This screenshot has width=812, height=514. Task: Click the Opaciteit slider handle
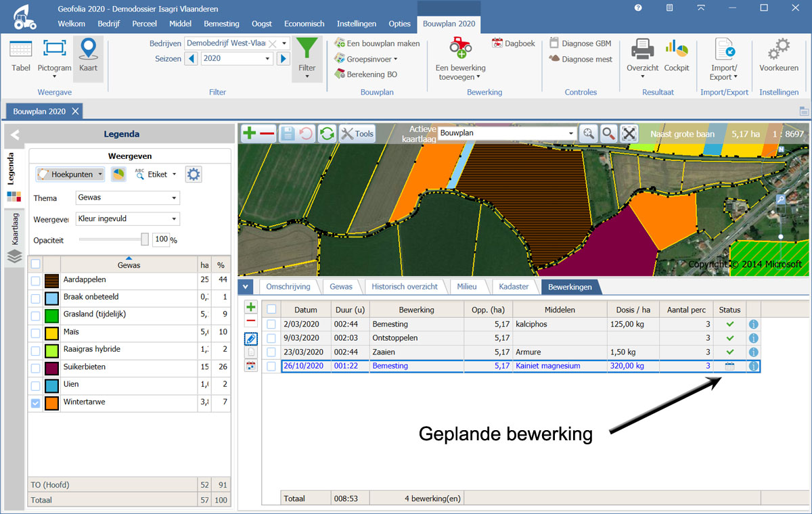[x=144, y=240]
